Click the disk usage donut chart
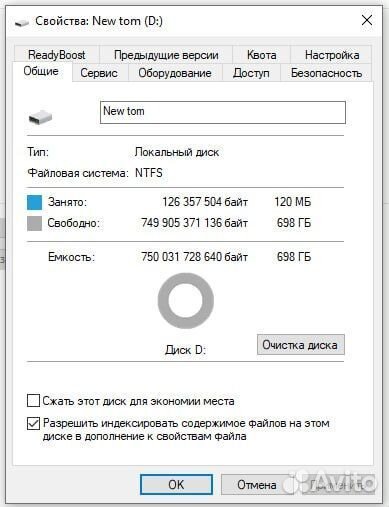The height and width of the screenshot is (507, 389). point(186,301)
